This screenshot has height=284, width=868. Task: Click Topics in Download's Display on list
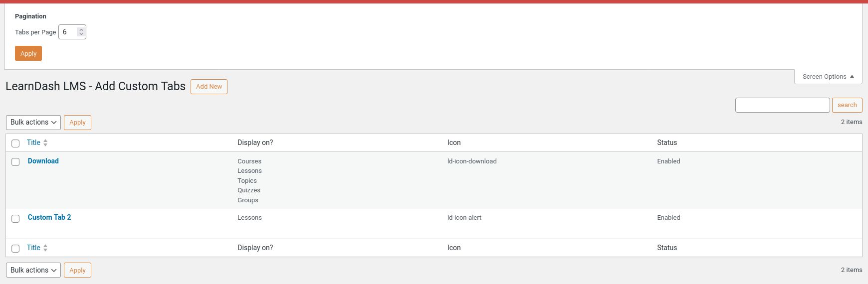click(247, 181)
